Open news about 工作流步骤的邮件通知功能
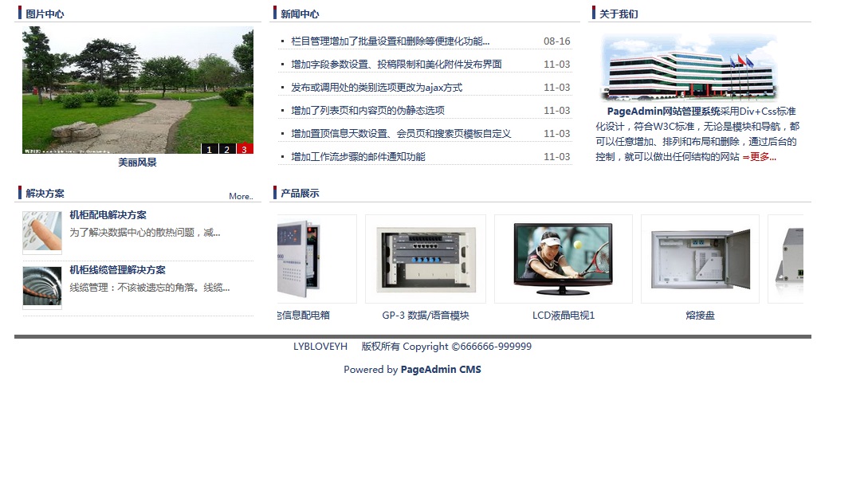 tap(358, 157)
